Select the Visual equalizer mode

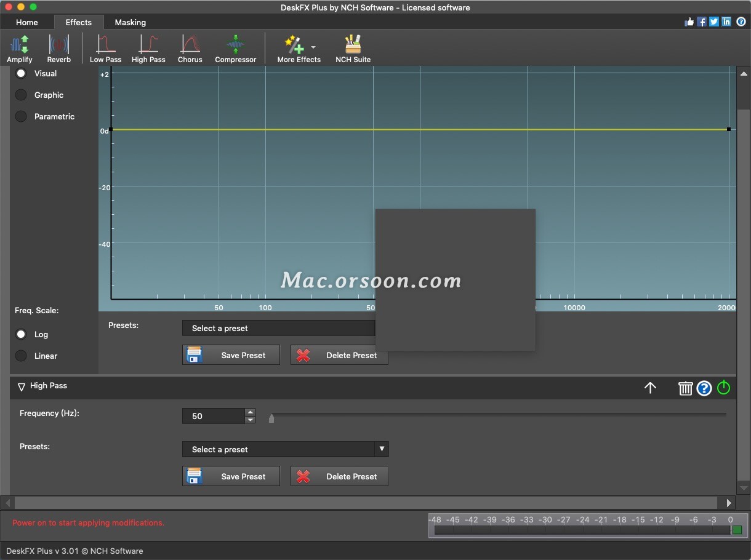pos(21,73)
